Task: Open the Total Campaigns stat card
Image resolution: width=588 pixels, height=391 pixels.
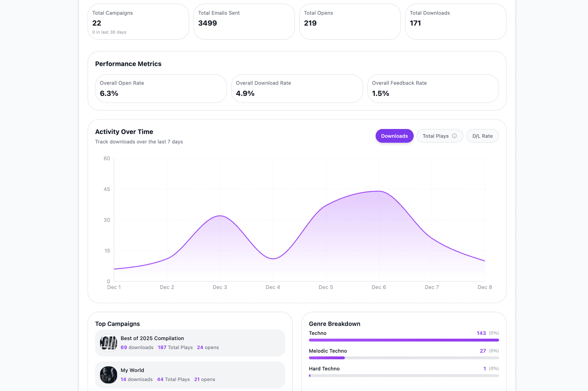Action: click(x=138, y=21)
